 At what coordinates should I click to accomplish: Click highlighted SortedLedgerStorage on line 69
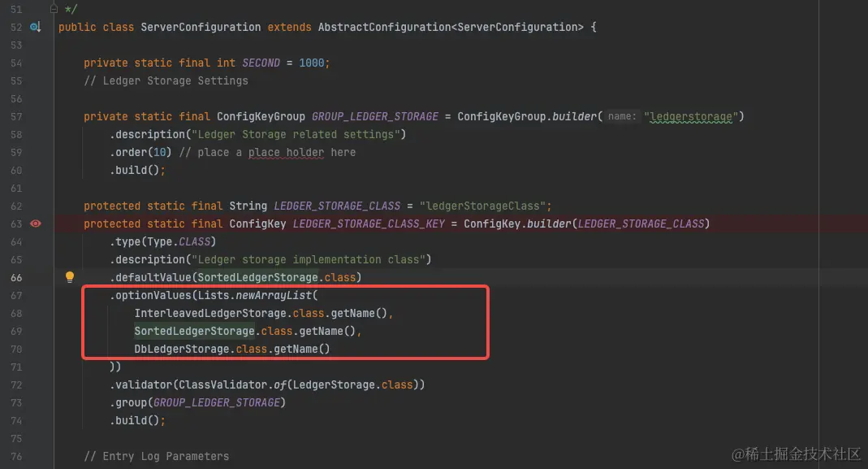coord(194,331)
